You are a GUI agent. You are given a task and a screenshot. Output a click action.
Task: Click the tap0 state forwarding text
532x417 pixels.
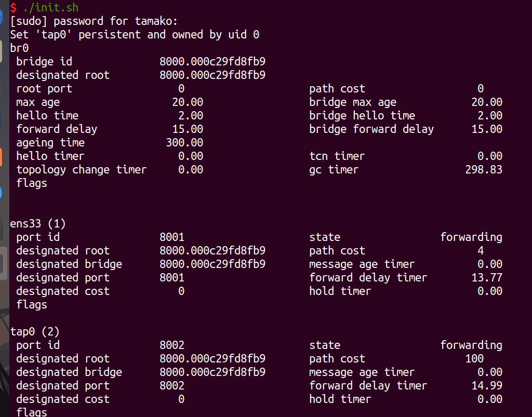coord(471,345)
